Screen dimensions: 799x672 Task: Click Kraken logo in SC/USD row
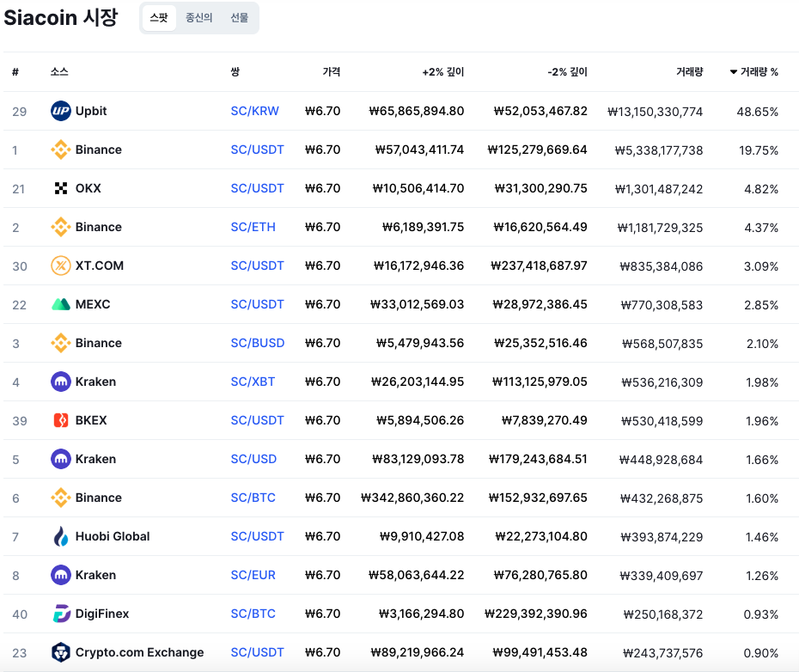(x=61, y=459)
